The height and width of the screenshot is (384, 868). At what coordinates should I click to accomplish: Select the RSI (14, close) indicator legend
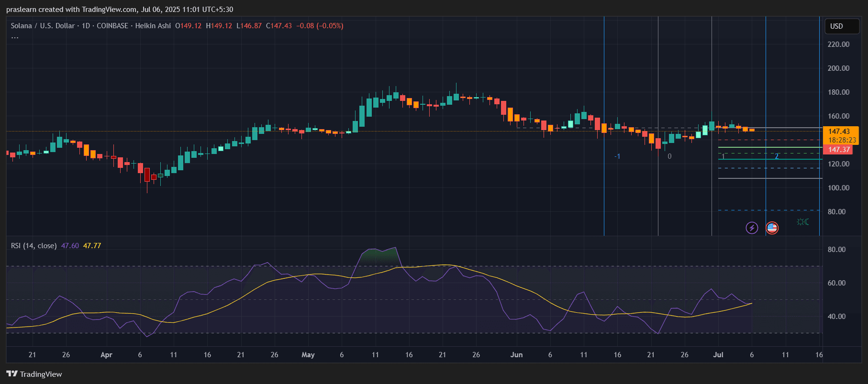(33, 246)
